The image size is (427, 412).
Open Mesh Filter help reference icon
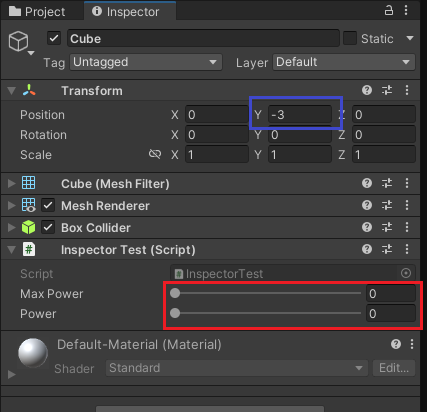tap(367, 183)
